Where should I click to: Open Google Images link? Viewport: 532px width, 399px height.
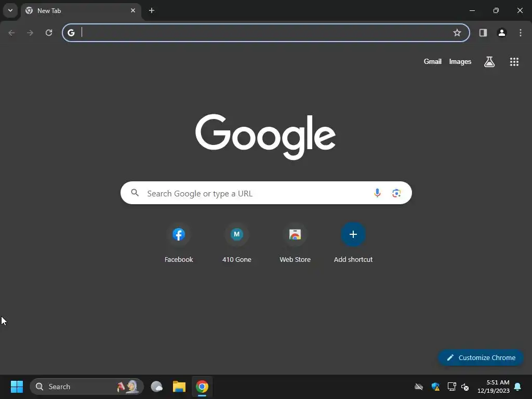pos(460,61)
